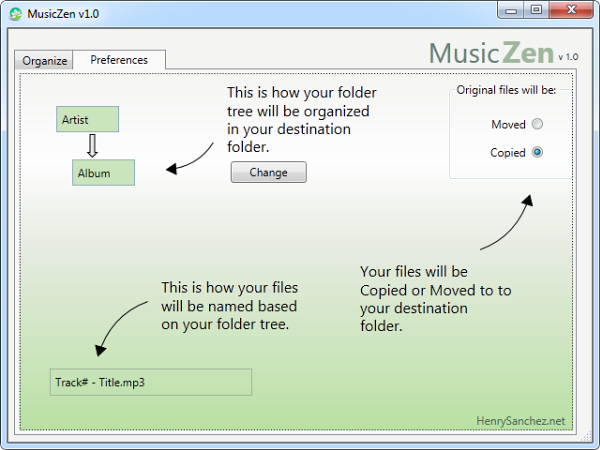
Task: Click the MusicZen app icon in title bar
Action: pos(16,14)
